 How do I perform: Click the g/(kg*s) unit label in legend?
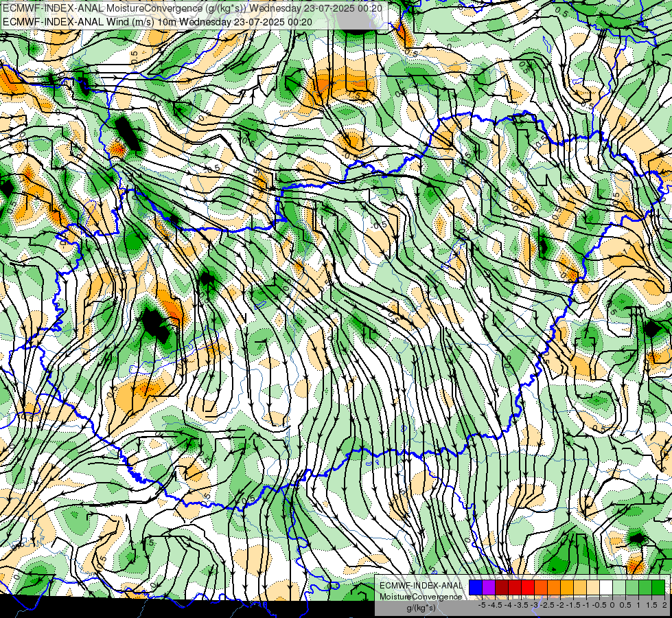(421, 608)
